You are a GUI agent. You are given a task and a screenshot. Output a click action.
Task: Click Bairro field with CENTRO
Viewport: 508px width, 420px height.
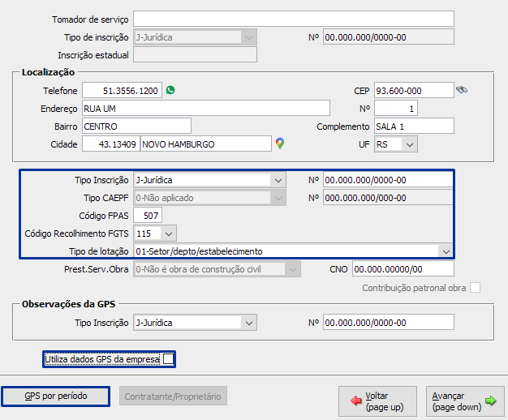tap(136, 126)
